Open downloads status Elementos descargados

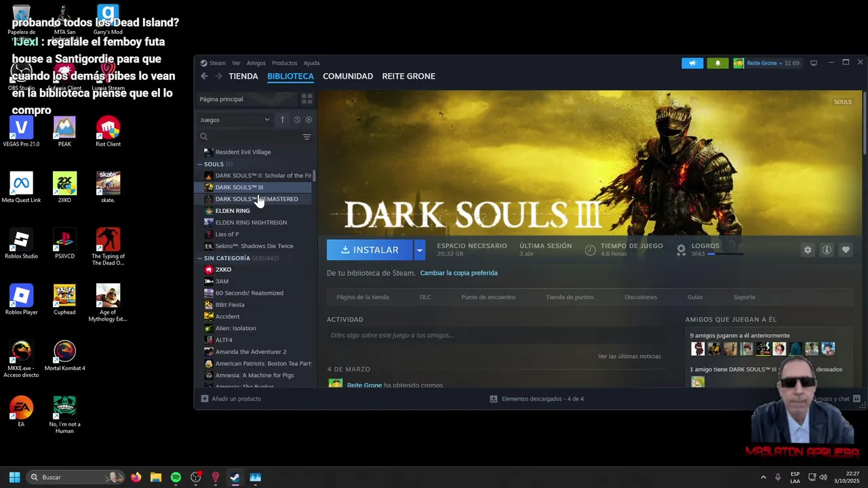click(x=536, y=399)
